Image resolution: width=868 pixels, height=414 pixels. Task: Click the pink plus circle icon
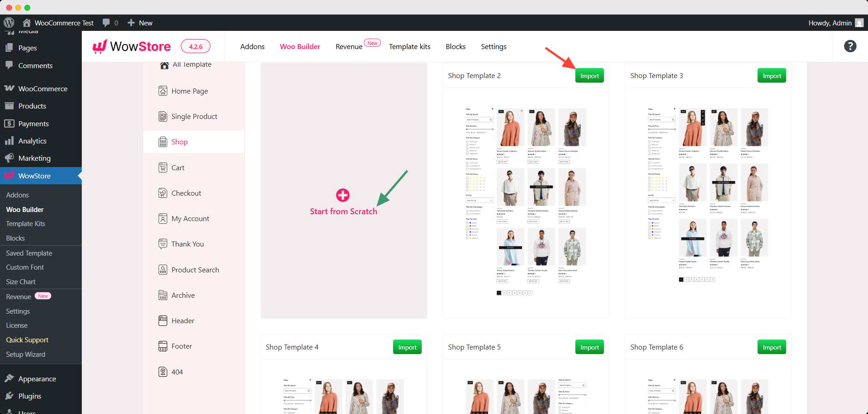(x=343, y=195)
